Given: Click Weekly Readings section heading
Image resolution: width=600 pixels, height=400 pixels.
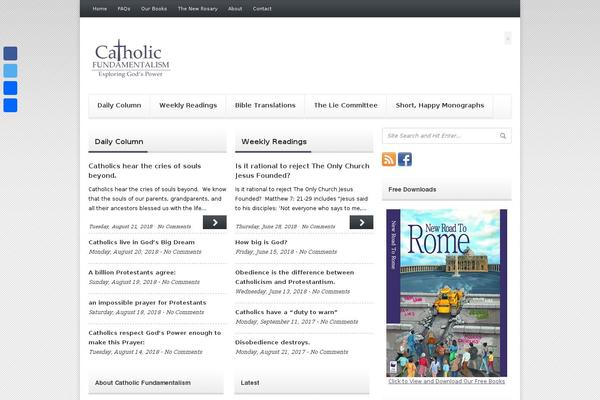Looking at the screenshot, I should click(x=274, y=142).
